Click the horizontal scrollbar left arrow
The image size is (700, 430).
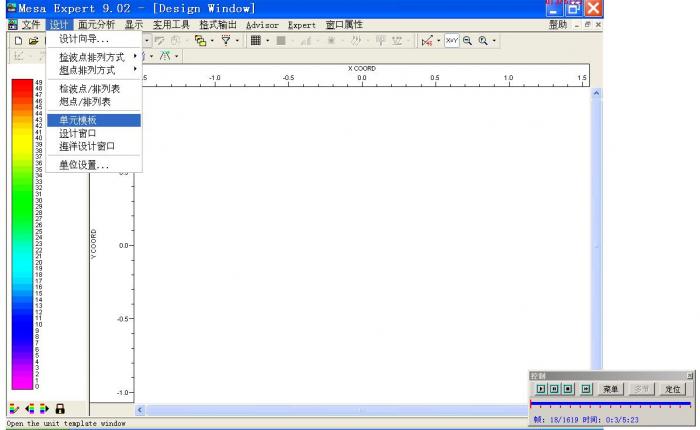click(139, 409)
